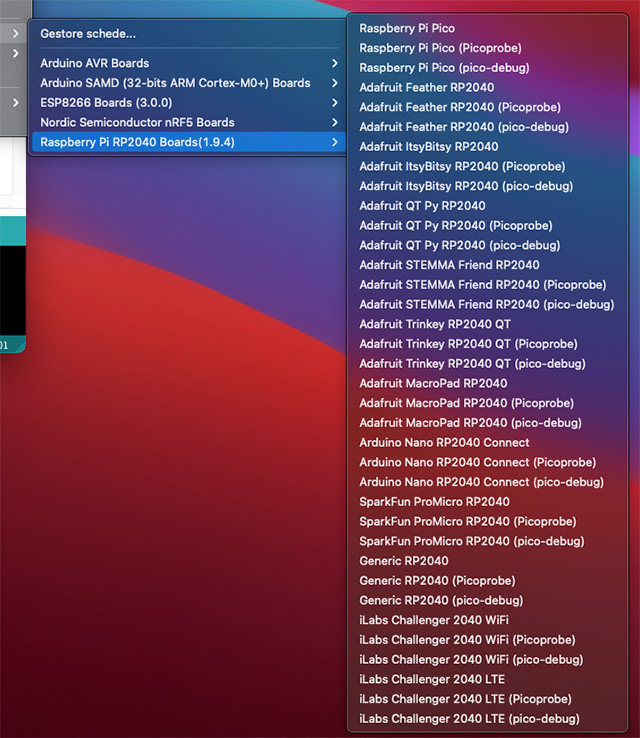Expand Arduino SAMD (32-bits ARM Cortex-M0+) Boards

pos(175,83)
